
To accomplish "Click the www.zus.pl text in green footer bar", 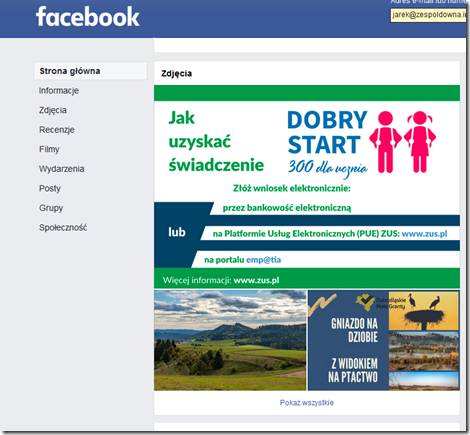I will point(256,280).
